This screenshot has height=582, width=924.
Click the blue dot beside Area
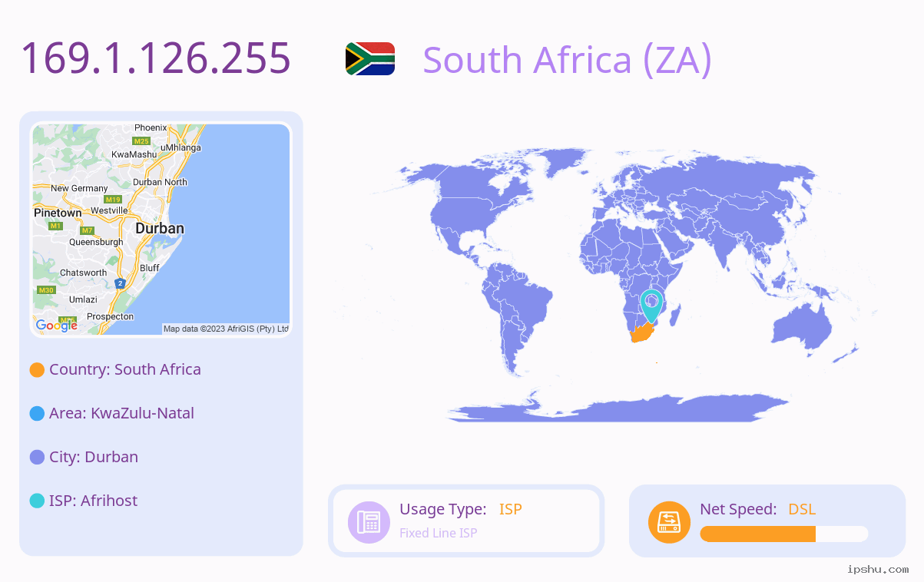[x=37, y=414]
